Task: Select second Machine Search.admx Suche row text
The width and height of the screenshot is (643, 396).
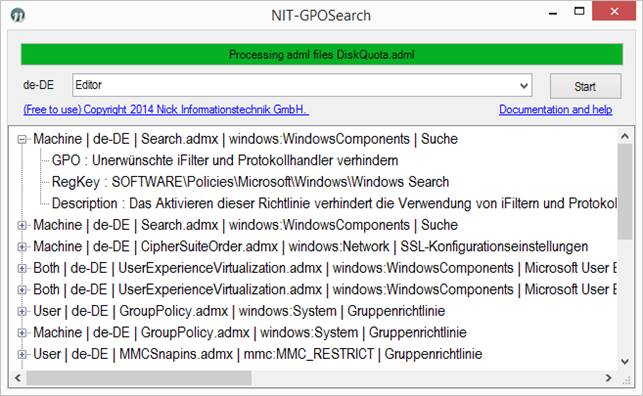Action: (x=245, y=225)
